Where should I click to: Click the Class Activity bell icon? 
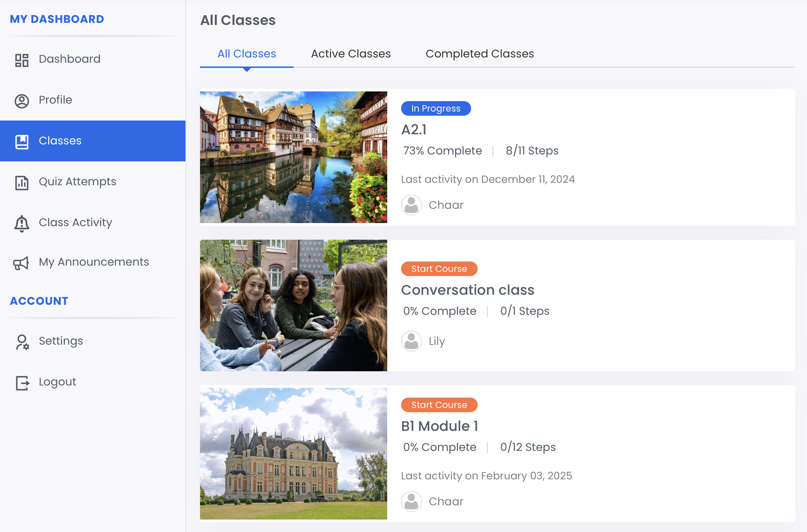[21, 223]
